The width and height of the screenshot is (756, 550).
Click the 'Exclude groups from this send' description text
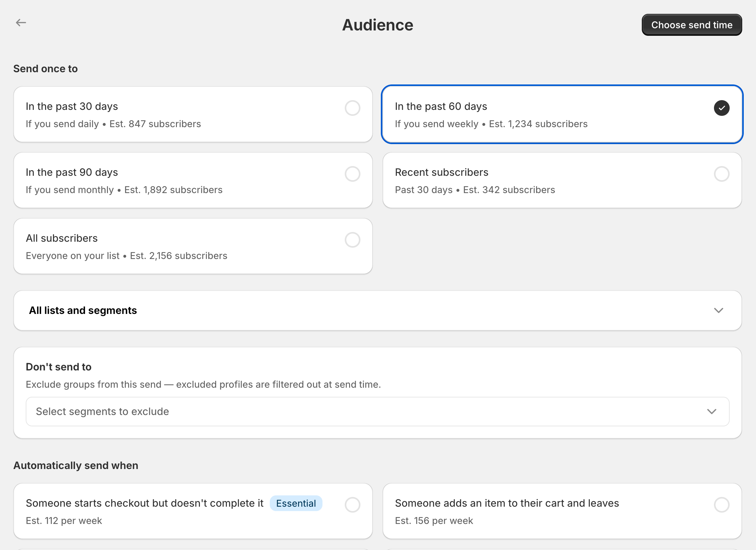coord(203,385)
